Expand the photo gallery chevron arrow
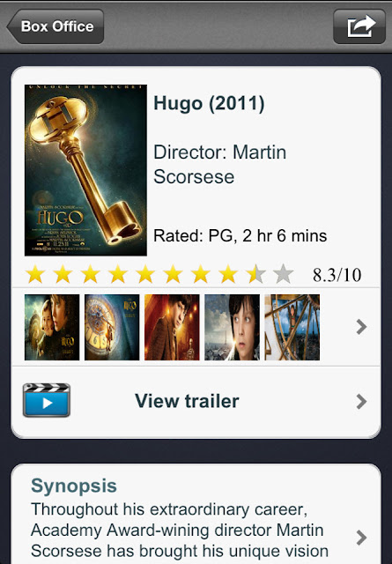This screenshot has height=564, width=392. 361,327
